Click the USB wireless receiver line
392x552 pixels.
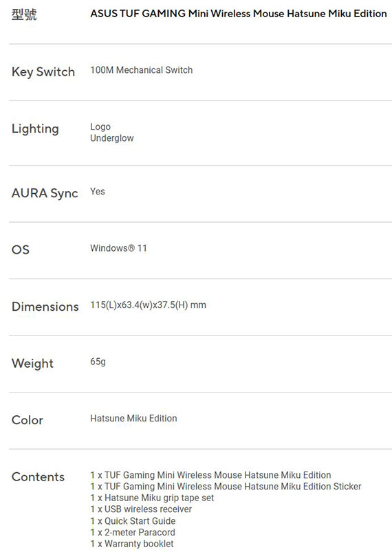141,509
